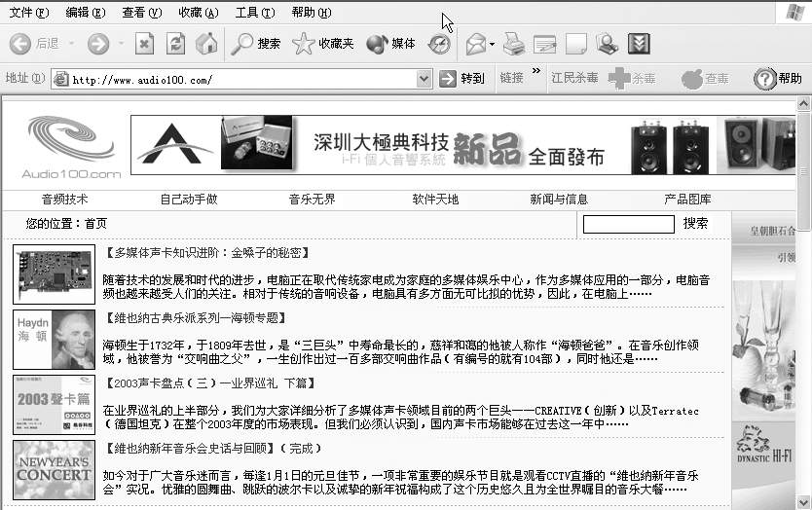Open the 产品图库 navigation tab
Viewport: 812px width, 510px height.
(x=687, y=200)
